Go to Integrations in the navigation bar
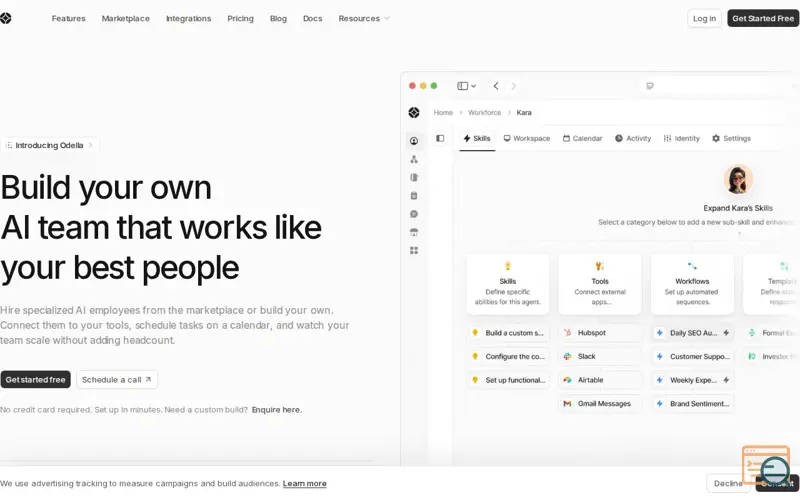The width and height of the screenshot is (800, 500). click(188, 18)
